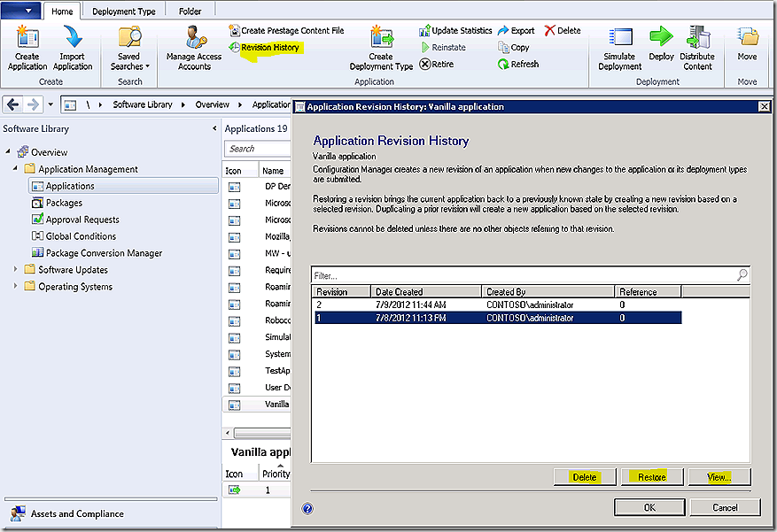Click Update Statistics in ribbon

[455, 31]
